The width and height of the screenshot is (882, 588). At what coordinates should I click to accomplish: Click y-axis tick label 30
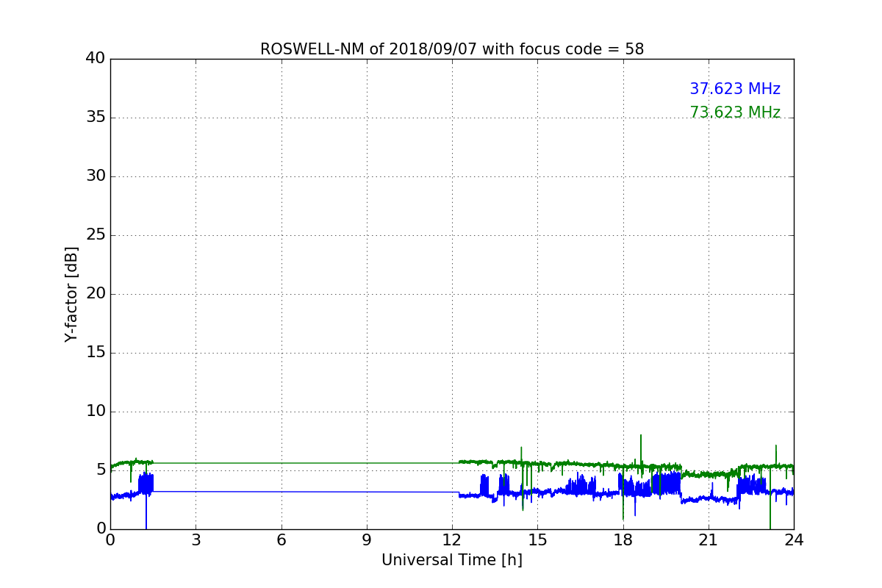[x=95, y=176]
